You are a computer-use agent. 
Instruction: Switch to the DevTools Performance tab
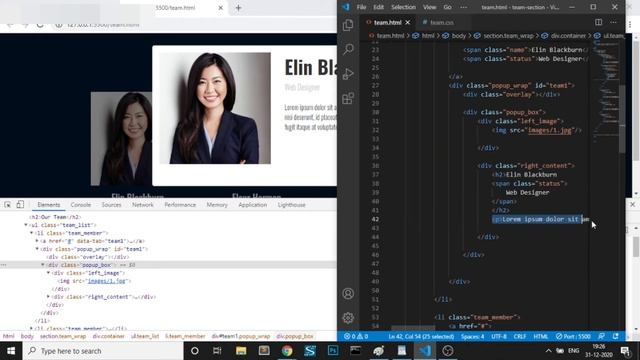coord(180,204)
